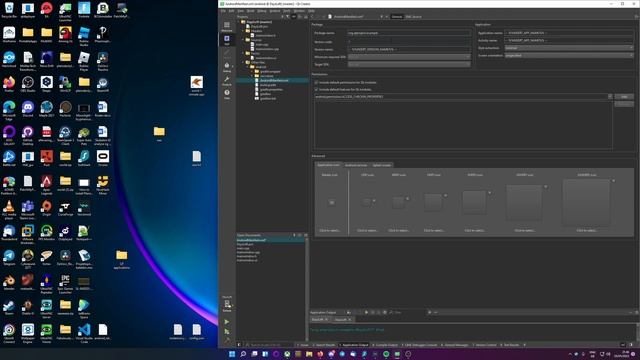Open the File menu
640x360 pixels.
coord(223,11)
